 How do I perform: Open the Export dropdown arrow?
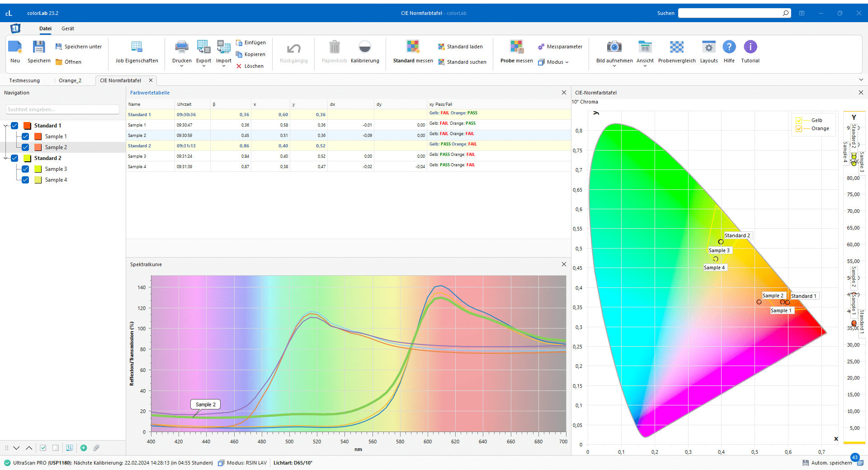[x=203, y=66]
